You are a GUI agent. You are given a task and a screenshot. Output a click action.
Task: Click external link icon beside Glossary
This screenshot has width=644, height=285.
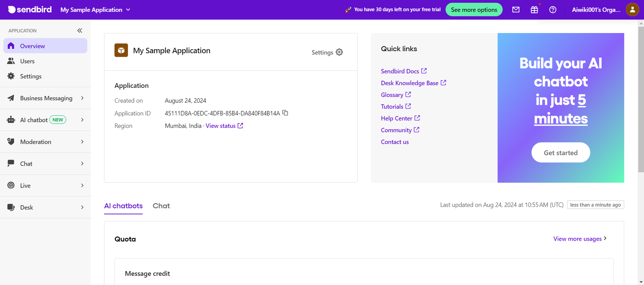(x=408, y=95)
